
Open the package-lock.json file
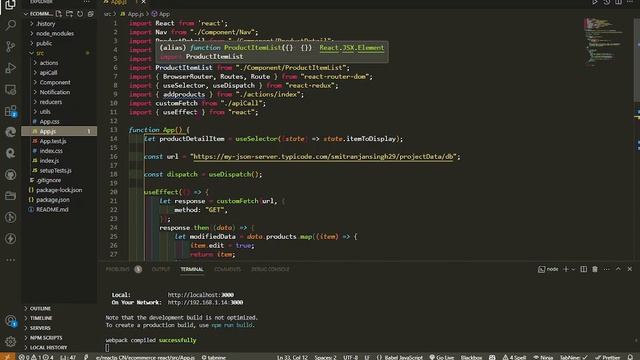59,190
